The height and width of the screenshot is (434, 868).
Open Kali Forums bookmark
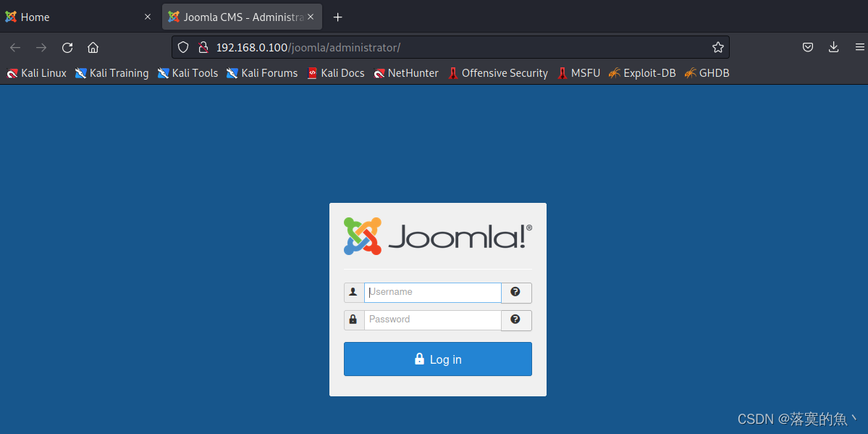tap(262, 73)
